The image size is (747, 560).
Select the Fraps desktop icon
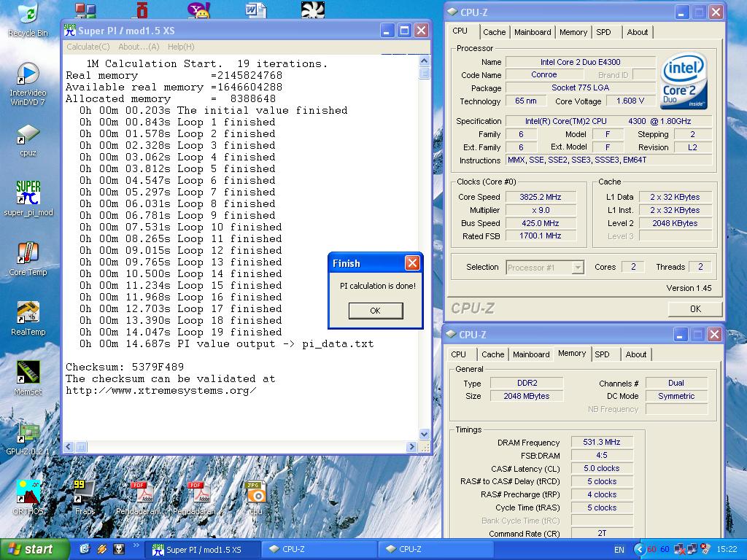tap(85, 497)
